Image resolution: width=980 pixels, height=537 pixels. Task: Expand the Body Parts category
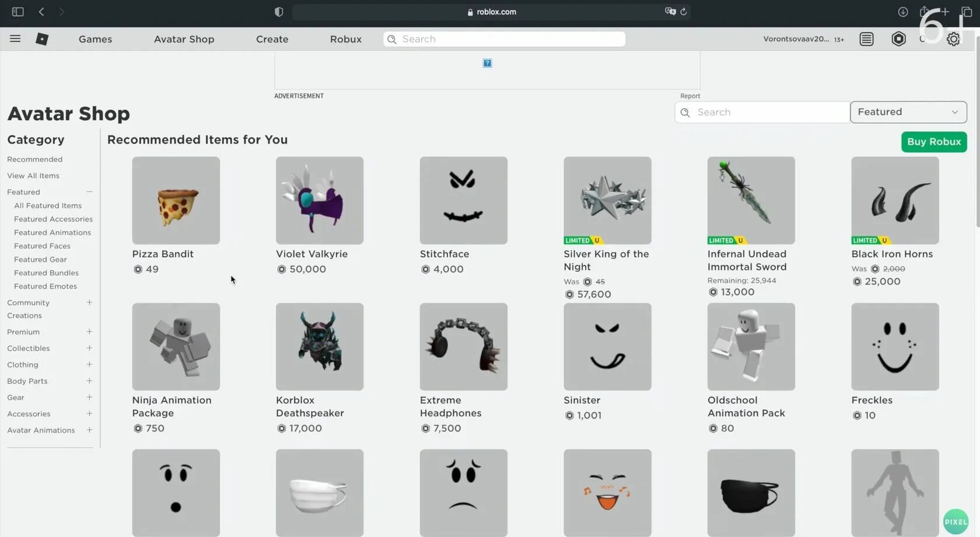pos(89,381)
